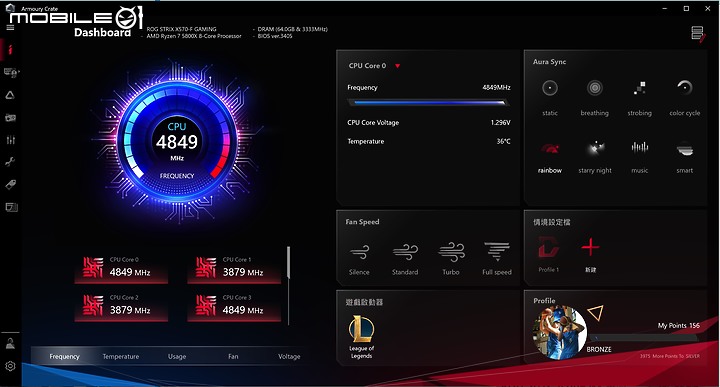Open the Deals tag sidebar icon

[11, 185]
